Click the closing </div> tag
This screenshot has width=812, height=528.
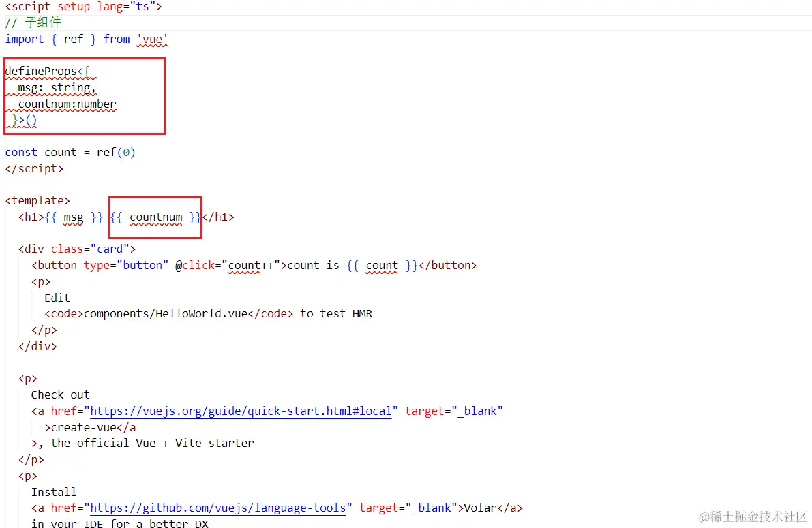coord(37,346)
